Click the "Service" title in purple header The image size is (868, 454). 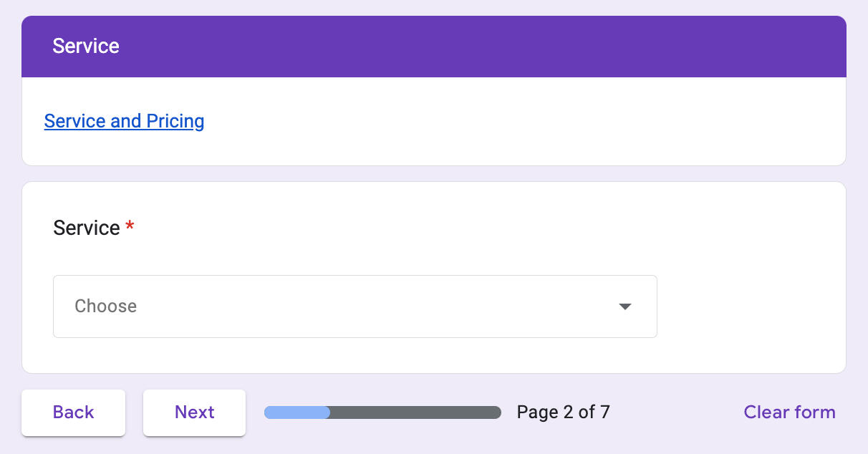point(86,47)
